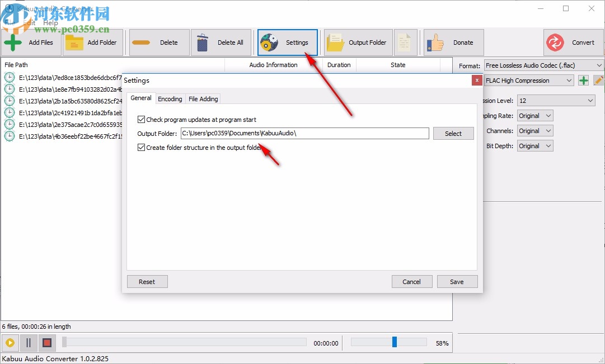Click the Delete toolbar button
This screenshot has height=364, width=605.
(159, 42)
